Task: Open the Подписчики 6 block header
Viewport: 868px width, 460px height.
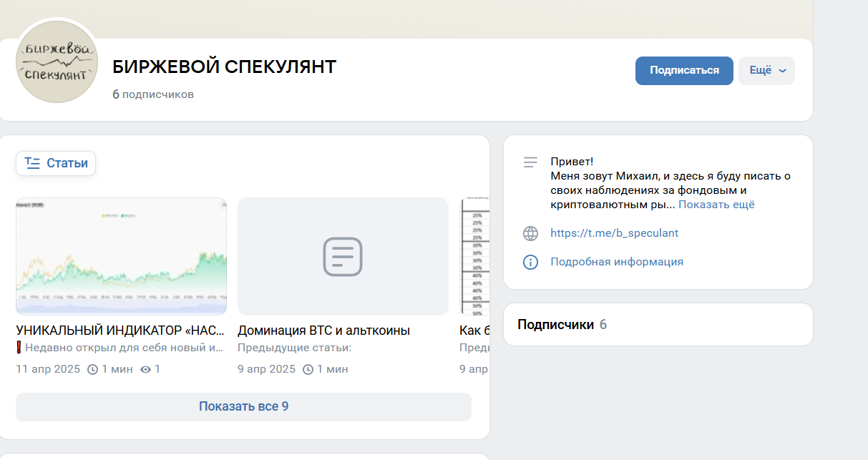Action: pyautogui.click(x=562, y=325)
